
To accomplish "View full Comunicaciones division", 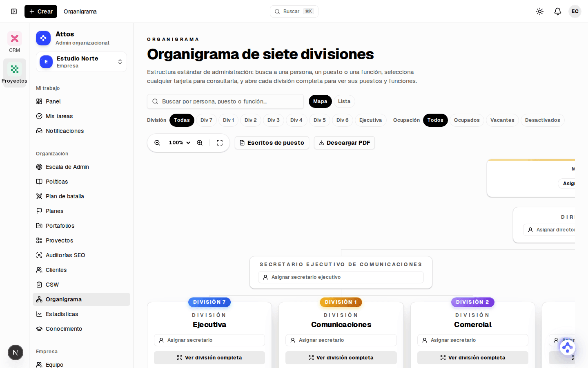I will click(x=341, y=358).
